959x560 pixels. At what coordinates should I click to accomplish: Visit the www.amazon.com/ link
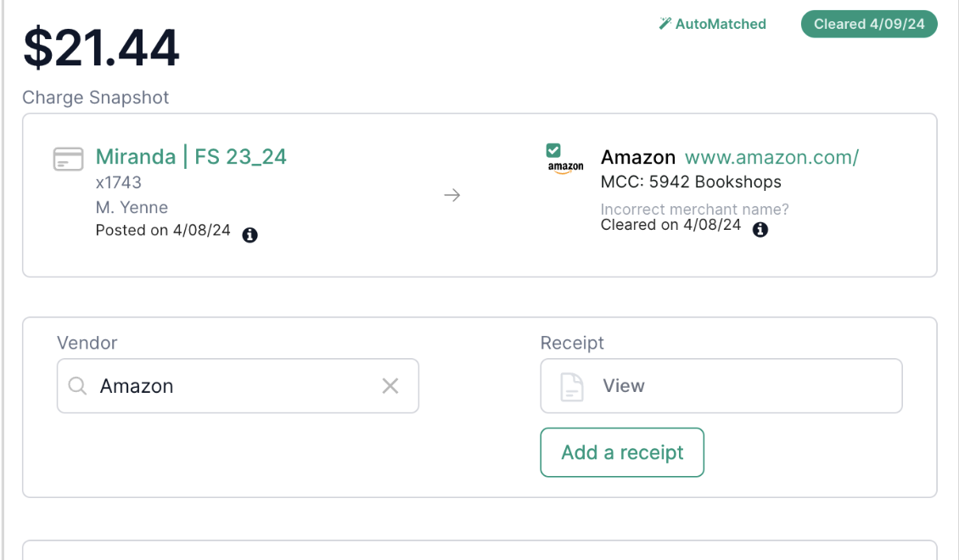click(x=771, y=157)
